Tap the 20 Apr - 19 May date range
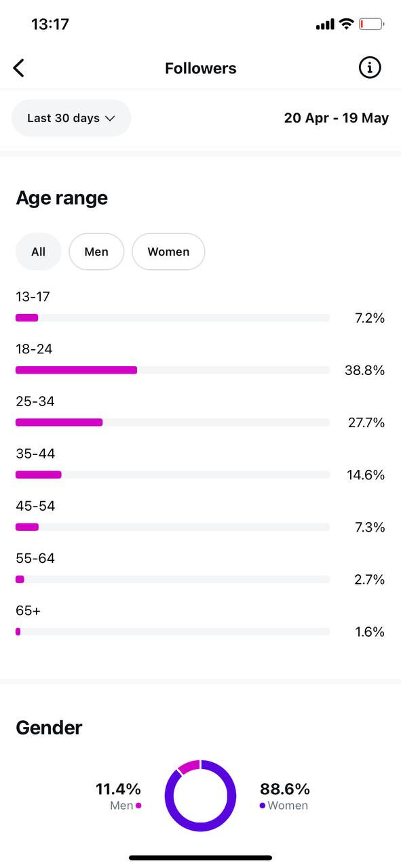The image size is (401, 868). click(x=337, y=118)
